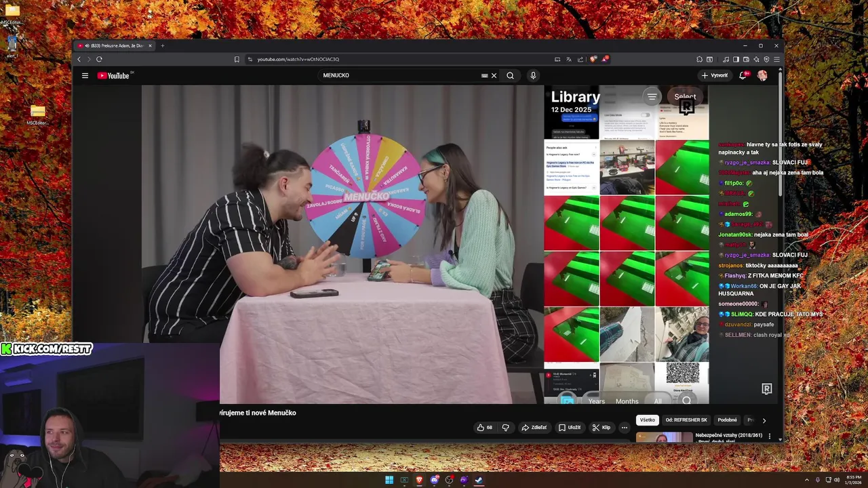Open Steam from the taskbar
Viewport: 868px width, 488px height.
click(479, 480)
